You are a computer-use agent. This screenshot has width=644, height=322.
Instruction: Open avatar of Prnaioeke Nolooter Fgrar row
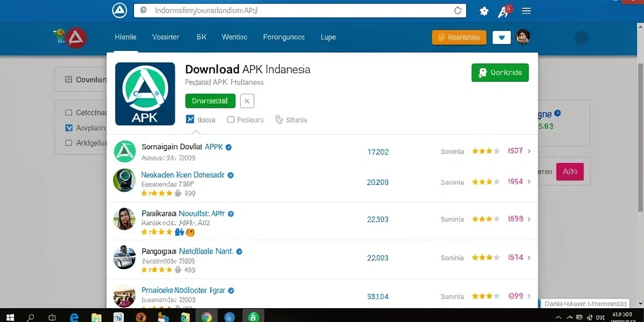point(124,296)
